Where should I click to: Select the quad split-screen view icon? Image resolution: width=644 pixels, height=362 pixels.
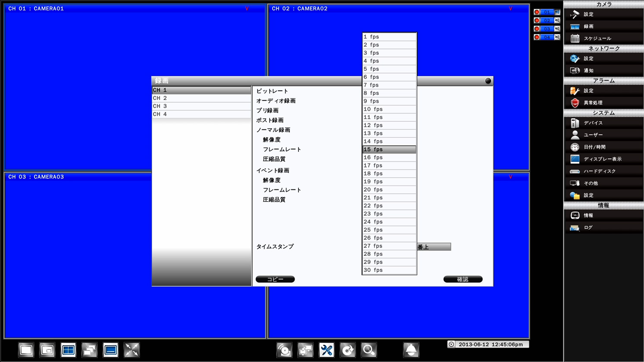tap(68, 350)
